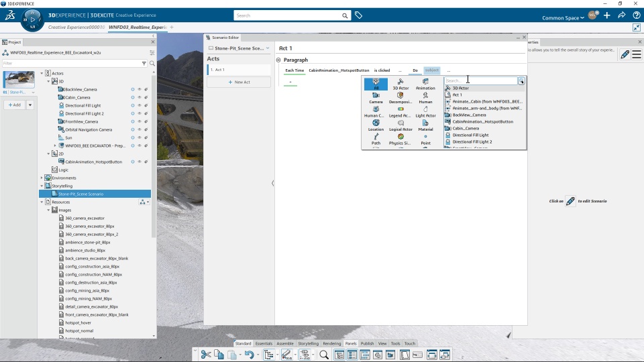Image resolution: width=644 pixels, height=362 pixels.
Task: Choose the Legend Actor category icon
Action: 400,109
